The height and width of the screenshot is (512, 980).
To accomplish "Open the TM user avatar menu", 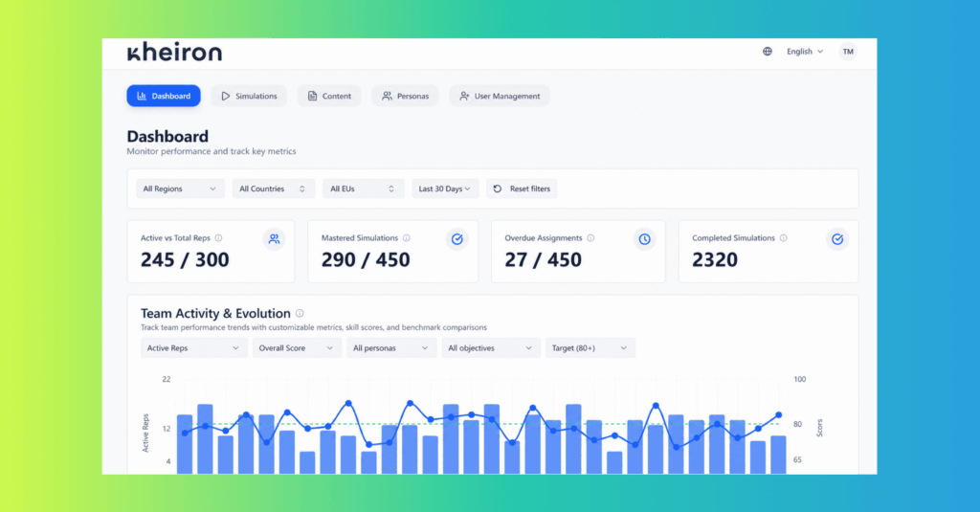I will click(x=848, y=52).
